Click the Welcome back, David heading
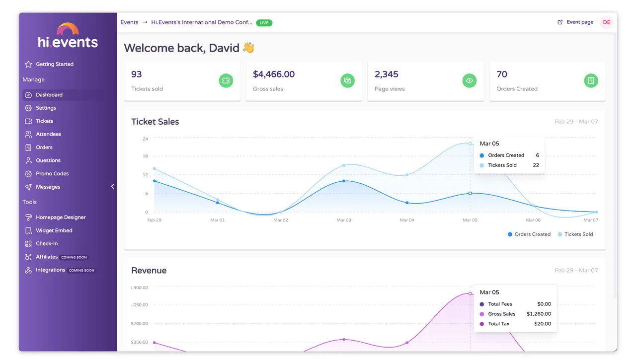Image resolution: width=636 pixels, height=364 pixels. [x=189, y=48]
